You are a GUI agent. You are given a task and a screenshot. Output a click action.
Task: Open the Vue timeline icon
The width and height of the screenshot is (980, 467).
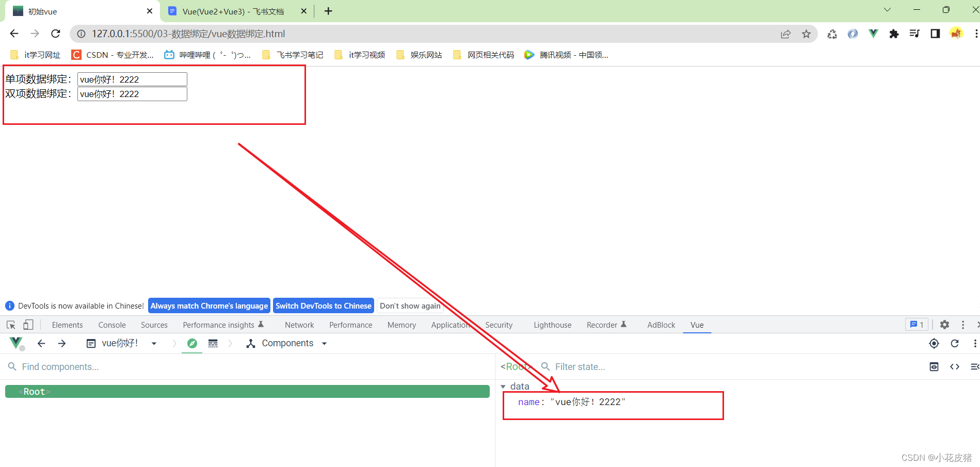(x=213, y=343)
